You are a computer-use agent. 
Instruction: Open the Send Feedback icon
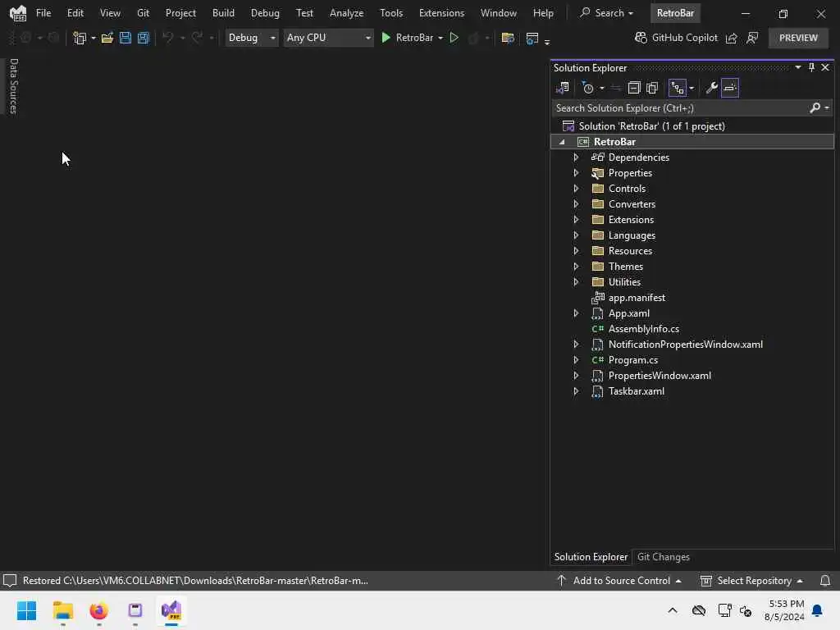point(752,38)
